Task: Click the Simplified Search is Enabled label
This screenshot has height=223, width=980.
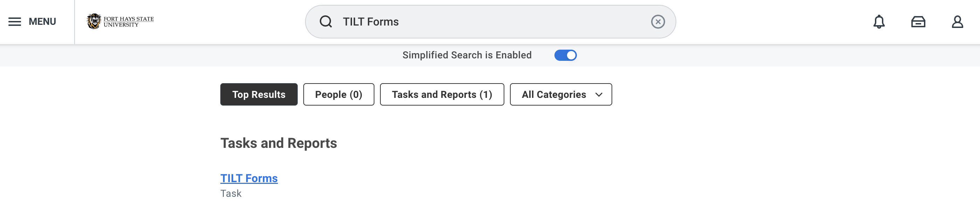Action: pyautogui.click(x=467, y=56)
